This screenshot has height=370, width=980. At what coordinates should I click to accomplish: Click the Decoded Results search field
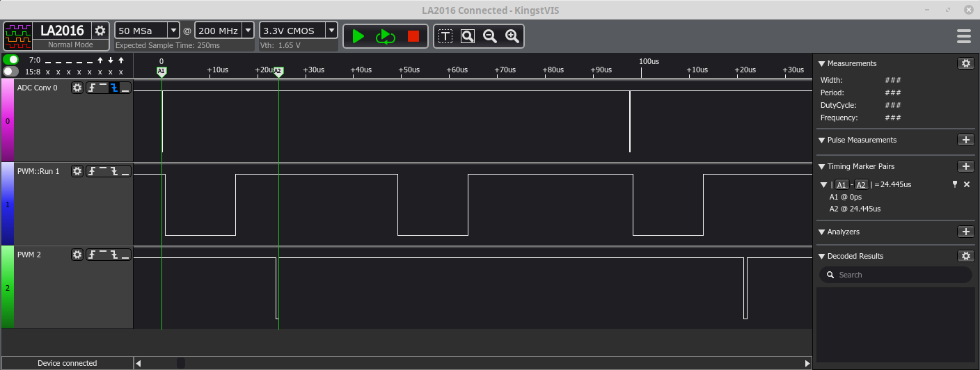pyautogui.click(x=901, y=275)
